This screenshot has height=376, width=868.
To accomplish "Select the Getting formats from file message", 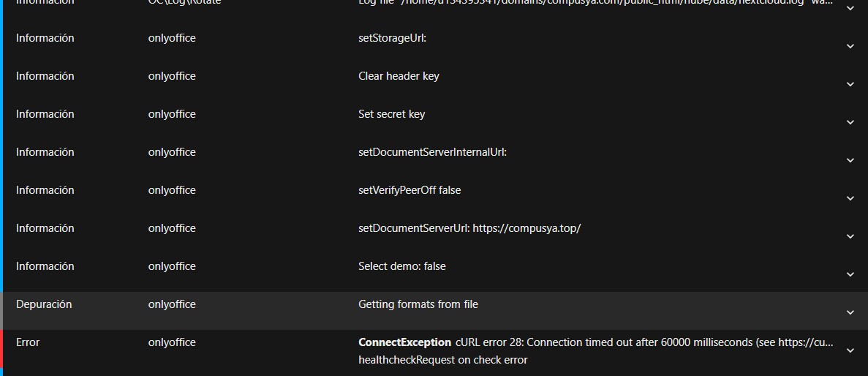I will click(418, 304).
